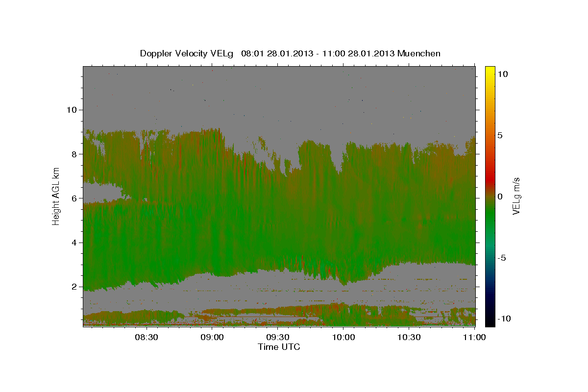Click the plot title 'Doppler Velocity VELg'
The height and width of the screenshot is (392, 588).
(187, 53)
